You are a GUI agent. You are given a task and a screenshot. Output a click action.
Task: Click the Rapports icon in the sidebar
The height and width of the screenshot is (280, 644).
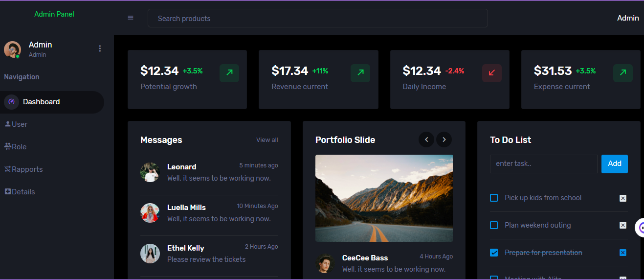(8, 169)
